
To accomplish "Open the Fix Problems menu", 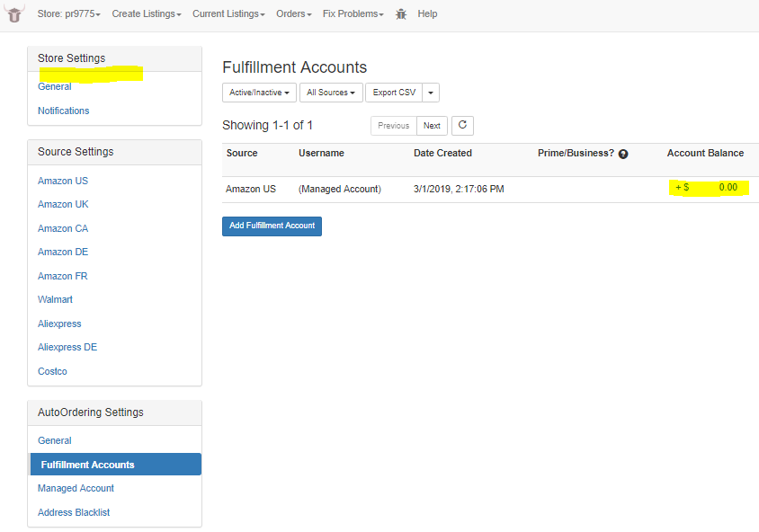I will (353, 14).
